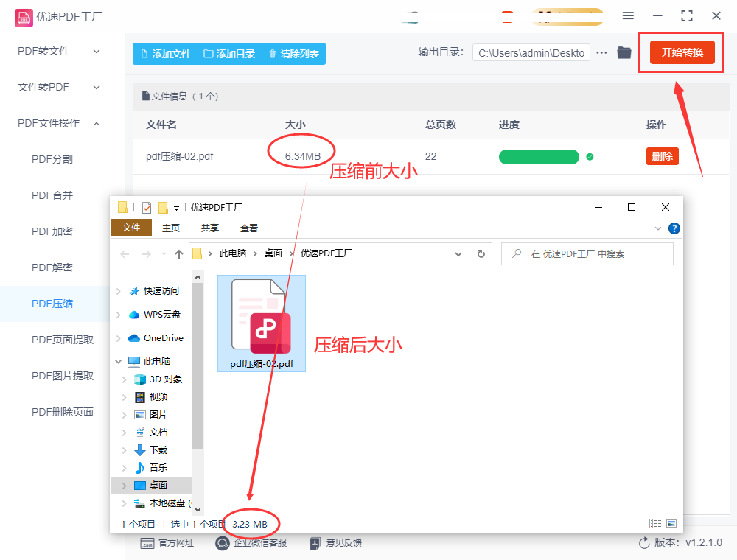Viewport: 737px width, 560px height.
Task: Select PDF分割 in the sidebar
Action: (52, 159)
